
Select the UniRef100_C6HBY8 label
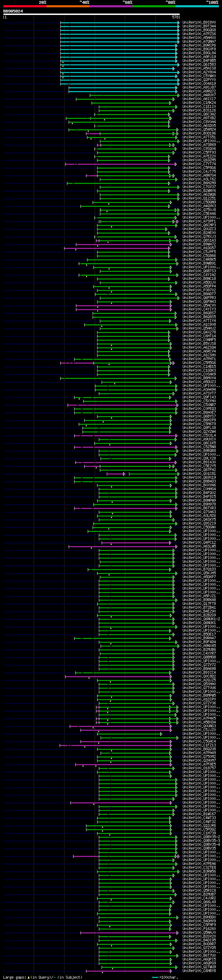coord(199,971)
